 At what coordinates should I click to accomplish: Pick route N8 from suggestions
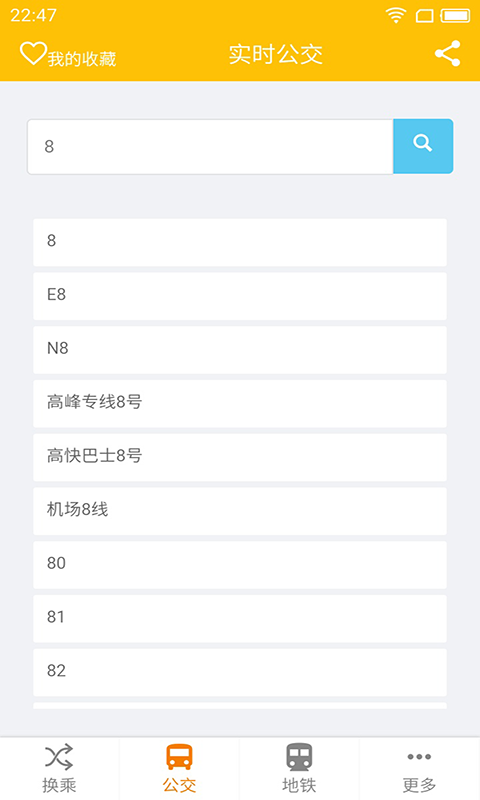click(x=240, y=350)
